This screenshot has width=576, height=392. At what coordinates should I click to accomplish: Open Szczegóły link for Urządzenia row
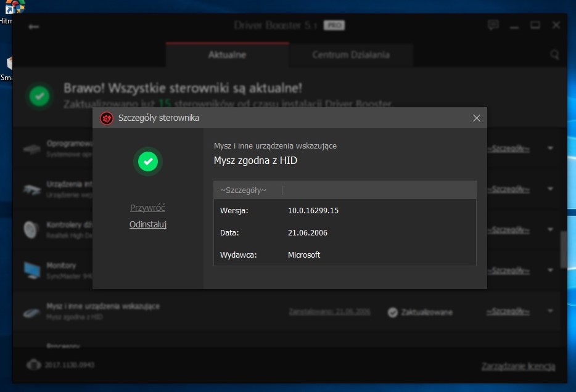[x=508, y=189]
